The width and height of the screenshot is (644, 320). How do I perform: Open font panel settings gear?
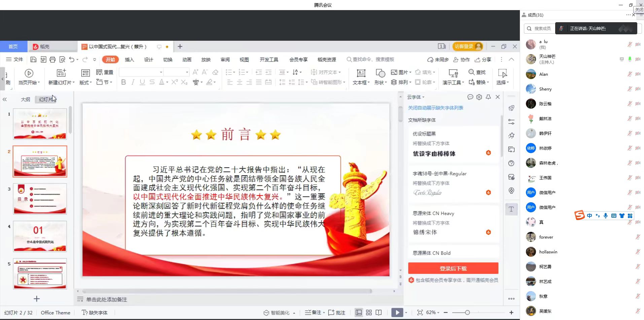pyautogui.click(x=479, y=97)
